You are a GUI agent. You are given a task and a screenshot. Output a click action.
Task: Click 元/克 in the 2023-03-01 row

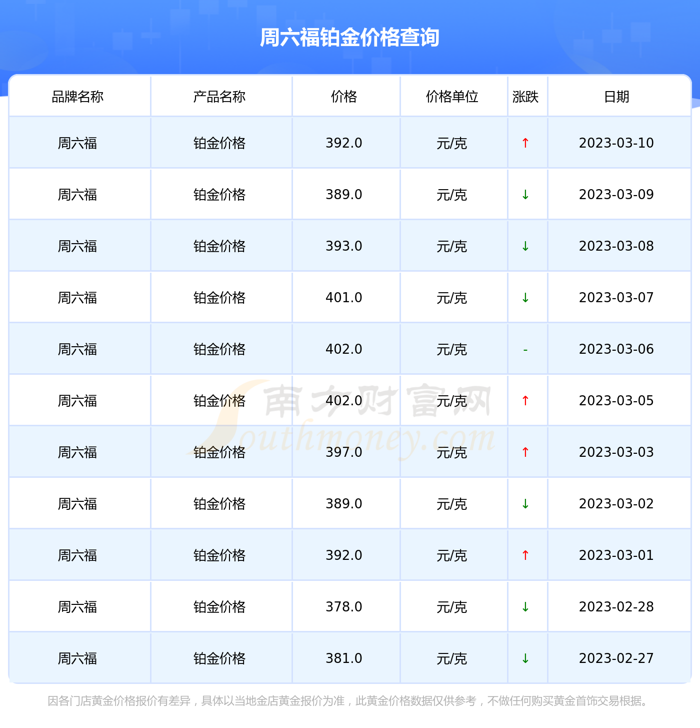coord(452,556)
